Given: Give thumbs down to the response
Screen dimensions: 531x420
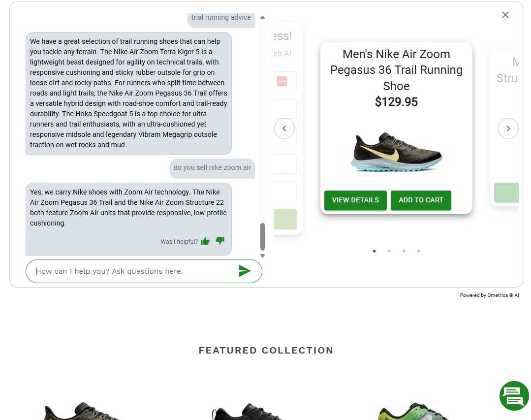Looking at the screenshot, I should (220, 240).
